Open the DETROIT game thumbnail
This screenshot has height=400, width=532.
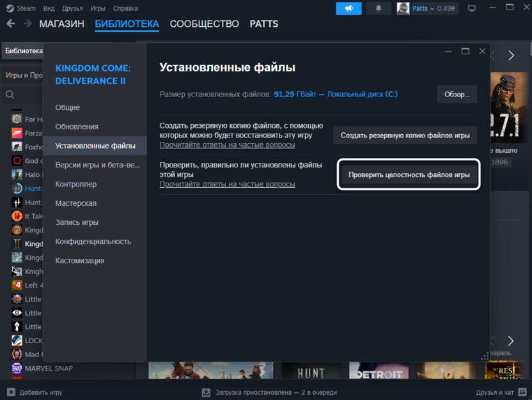pos(379,371)
